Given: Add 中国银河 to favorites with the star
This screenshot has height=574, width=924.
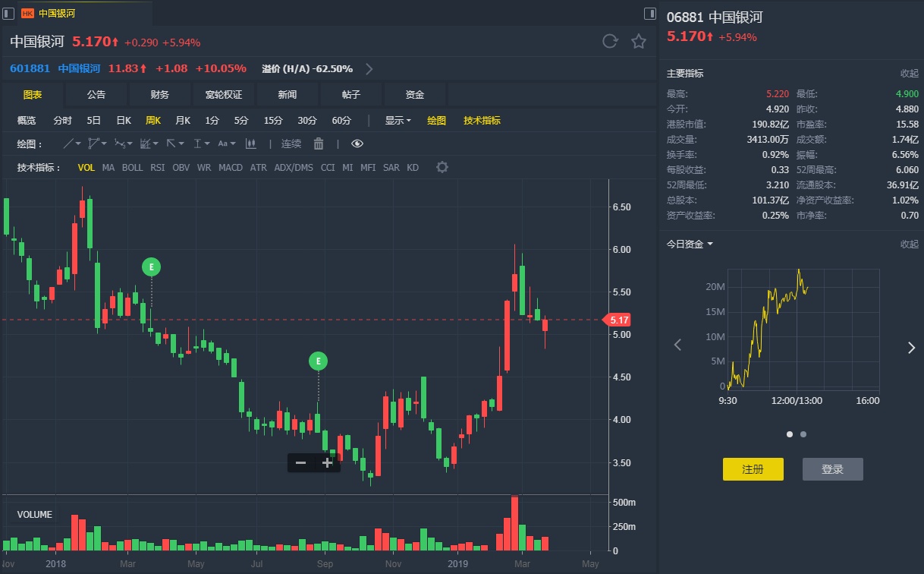Looking at the screenshot, I should point(639,41).
